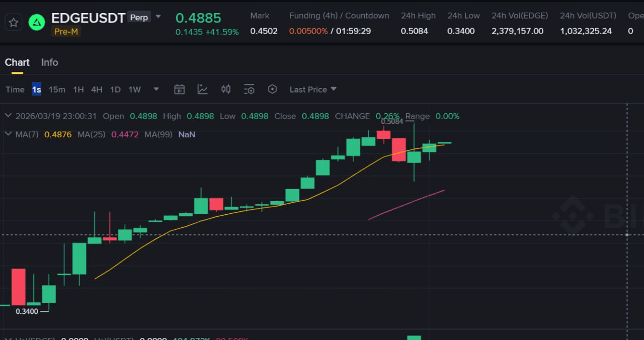Expand the trading pair selector arrow
The image size is (644, 340).
tap(158, 17)
